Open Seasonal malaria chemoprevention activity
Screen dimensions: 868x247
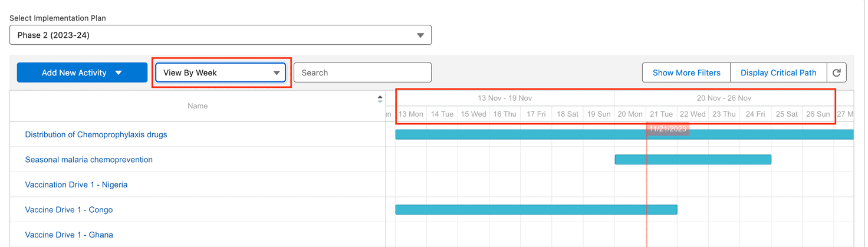click(89, 160)
